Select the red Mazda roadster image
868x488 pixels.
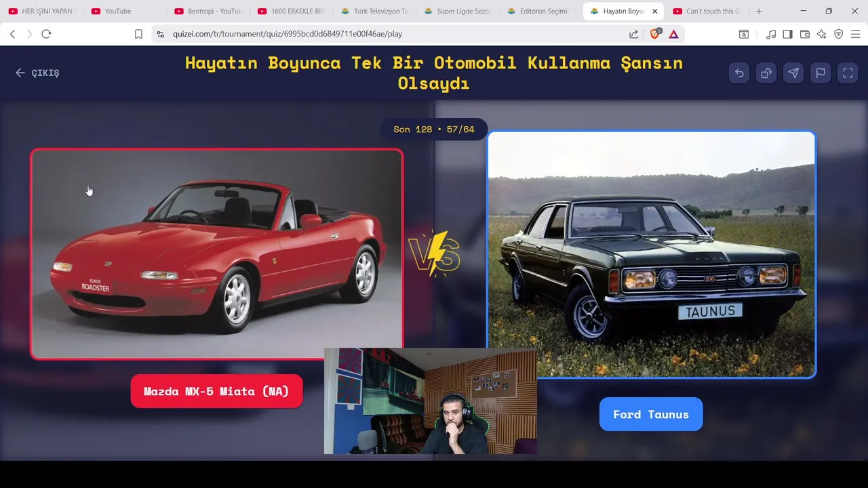pyautogui.click(x=217, y=253)
